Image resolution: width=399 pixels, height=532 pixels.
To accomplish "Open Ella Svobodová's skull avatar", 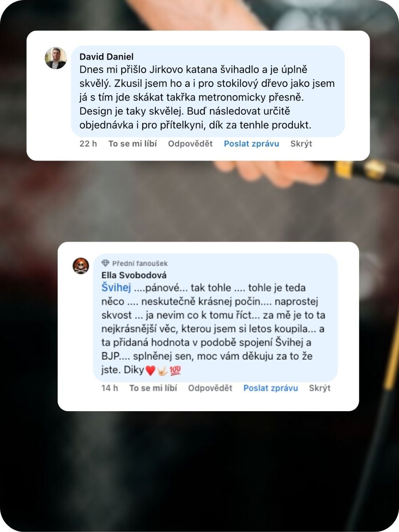I will point(81,266).
